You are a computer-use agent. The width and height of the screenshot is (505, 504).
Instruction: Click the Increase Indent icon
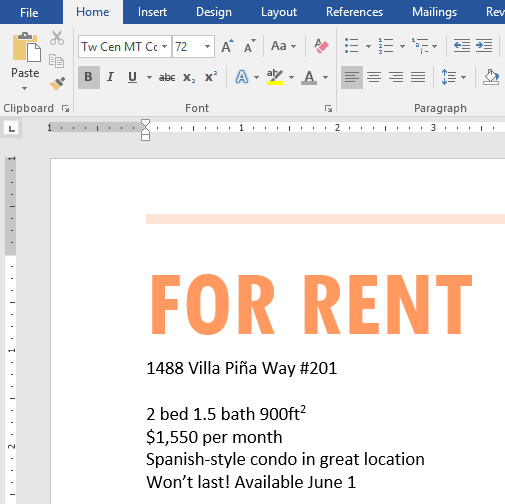tap(484, 45)
